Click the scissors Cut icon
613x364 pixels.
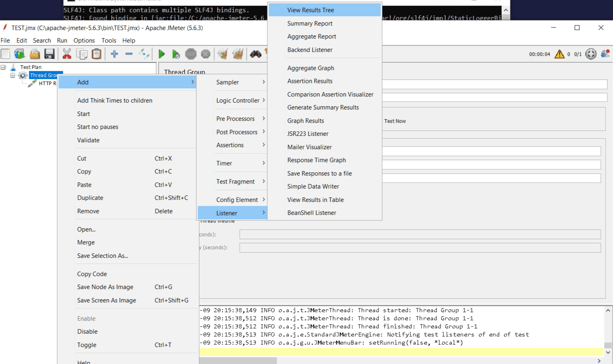coord(67,54)
